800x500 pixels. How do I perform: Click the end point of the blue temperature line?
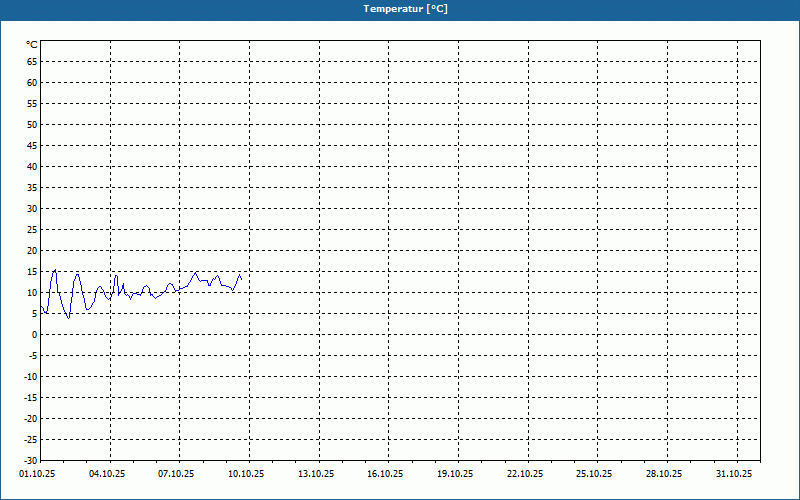241,279
